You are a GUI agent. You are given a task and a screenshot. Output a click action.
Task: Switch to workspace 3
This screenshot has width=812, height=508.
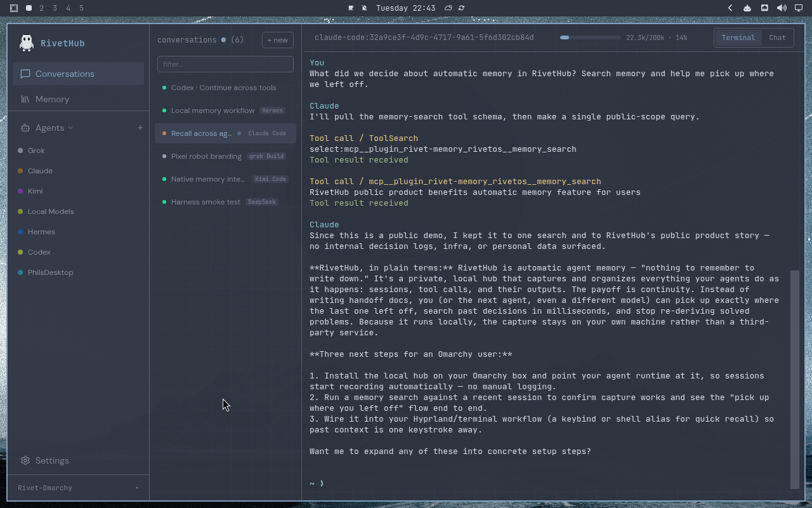55,8
